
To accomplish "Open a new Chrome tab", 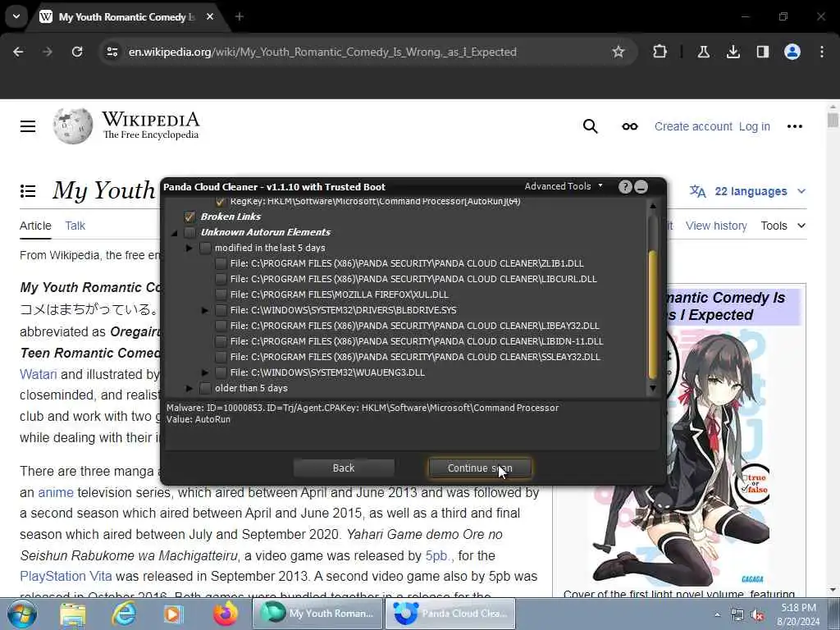I will point(240,16).
